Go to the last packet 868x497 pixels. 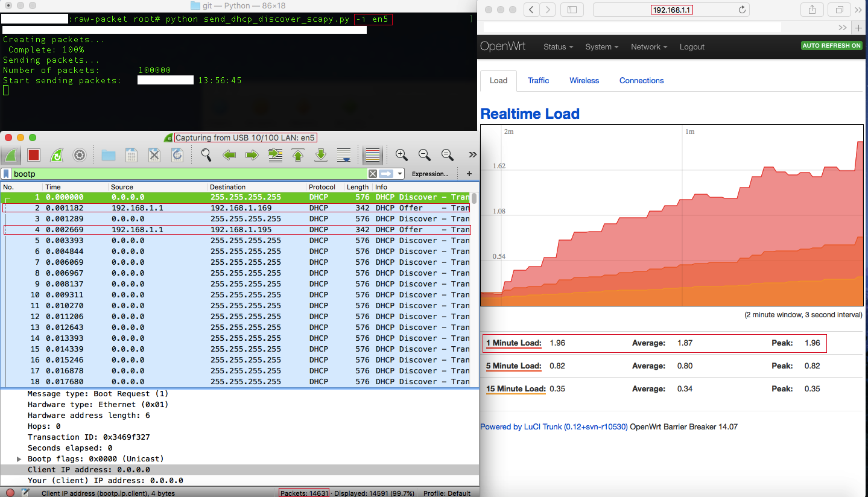point(320,155)
